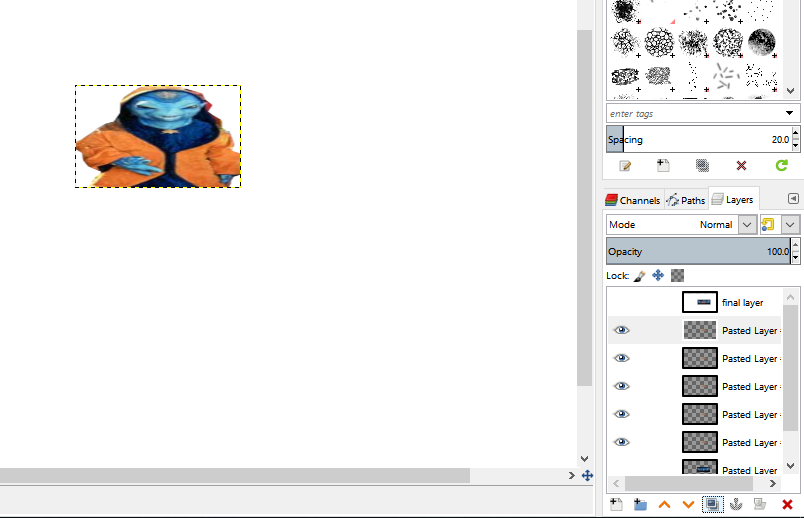
Task: Delete the selected brush
Action: coord(741,165)
